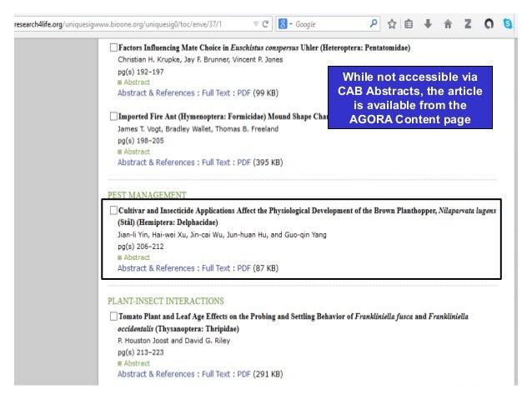Click the PEST MANAGEMENT section heading
The height and width of the screenshot is (399, 532).
tap(147, 195)
